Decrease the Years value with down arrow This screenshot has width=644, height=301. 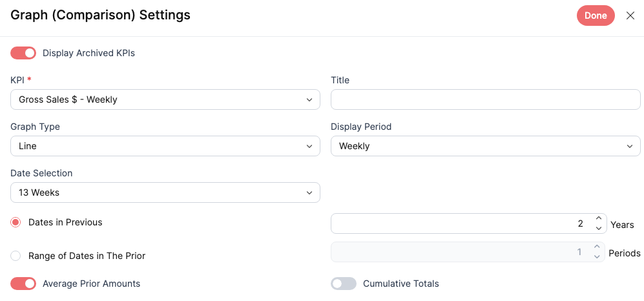coord(599,228)
